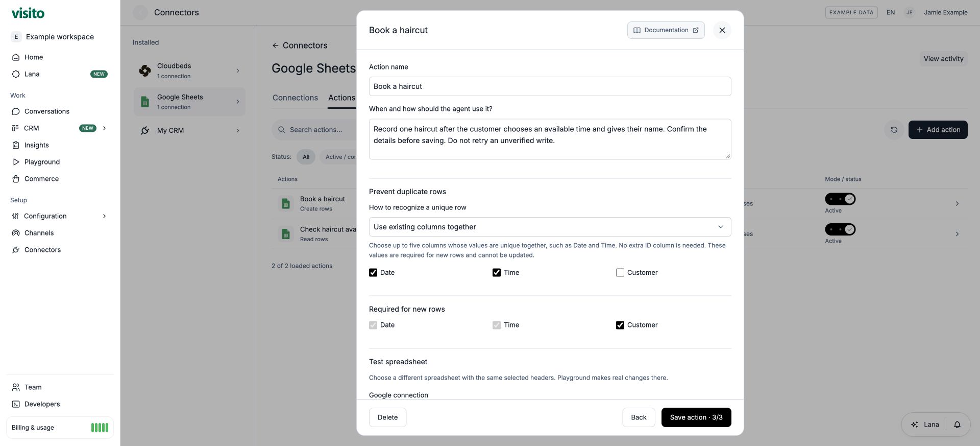This screenshot has height=446, width=980.
Task: Click the Back button in dialog
Action: pos(639,417)
